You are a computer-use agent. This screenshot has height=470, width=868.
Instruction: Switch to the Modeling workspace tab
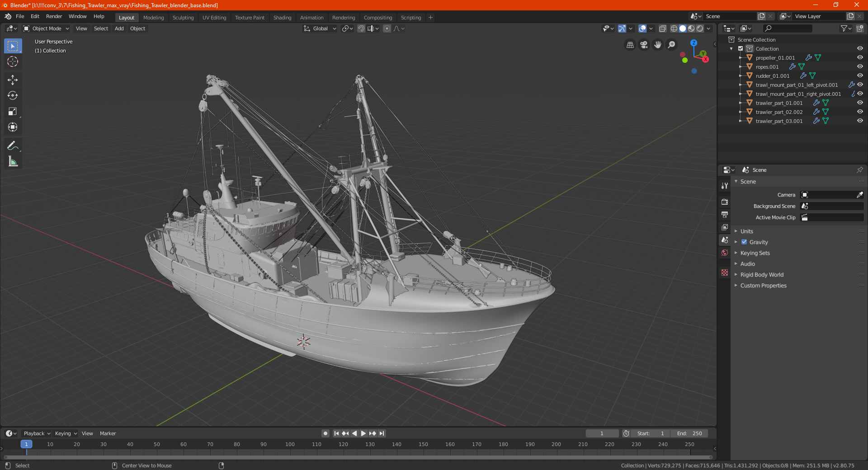[153, 18]
